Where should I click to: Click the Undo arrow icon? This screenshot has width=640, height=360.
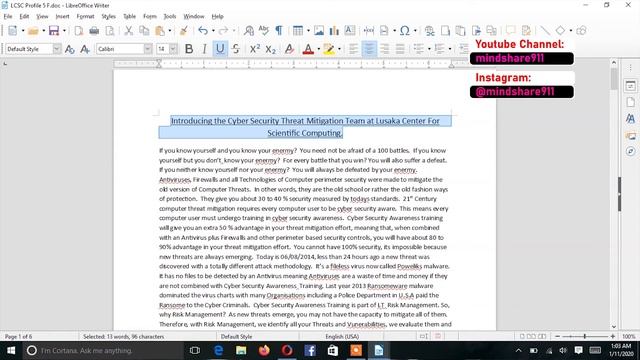tap(203, 31)
